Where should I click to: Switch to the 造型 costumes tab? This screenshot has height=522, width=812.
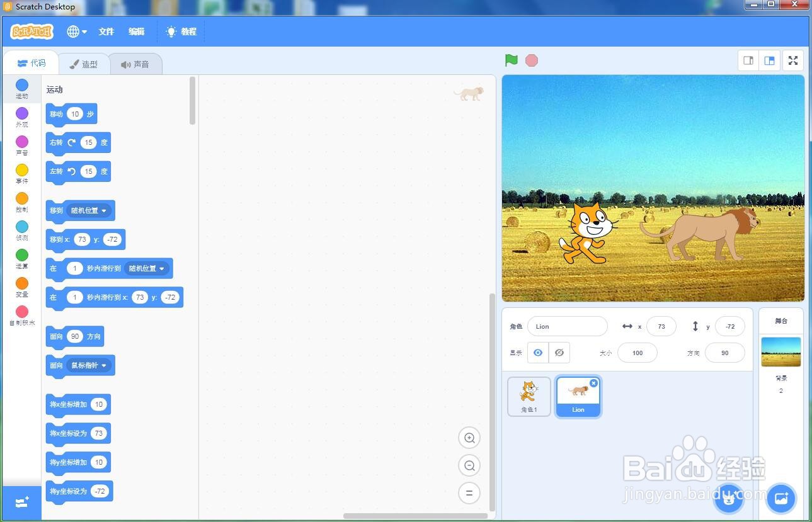[84, 64]
